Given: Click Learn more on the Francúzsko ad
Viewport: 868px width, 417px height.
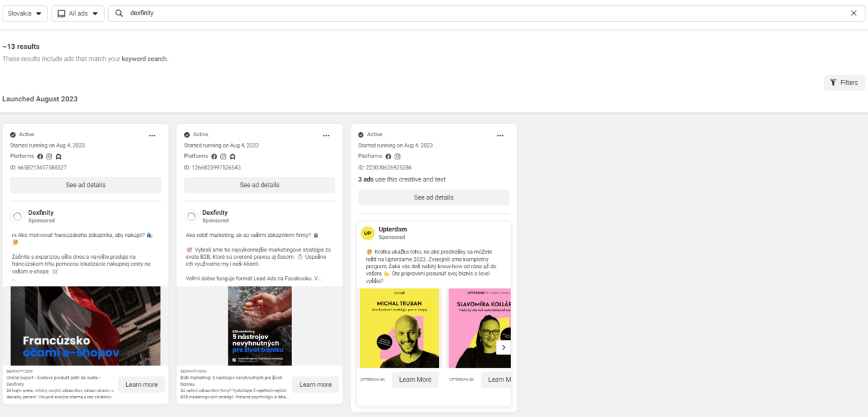Looking at the screenshot, I should pyautogui.click(x=142, y=384).
